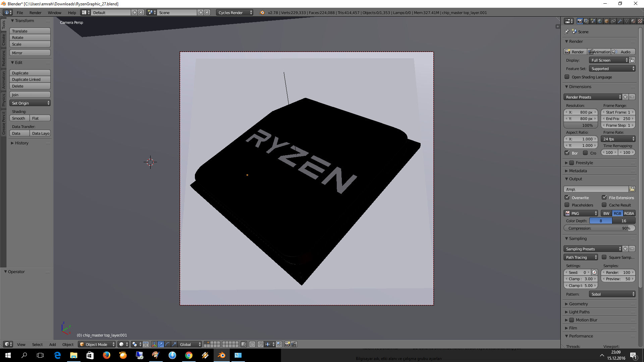Open the Display Full Screen dropdown
Image resolution: width=644 pixels, height=362 pixels.
[x=608, y=60]
